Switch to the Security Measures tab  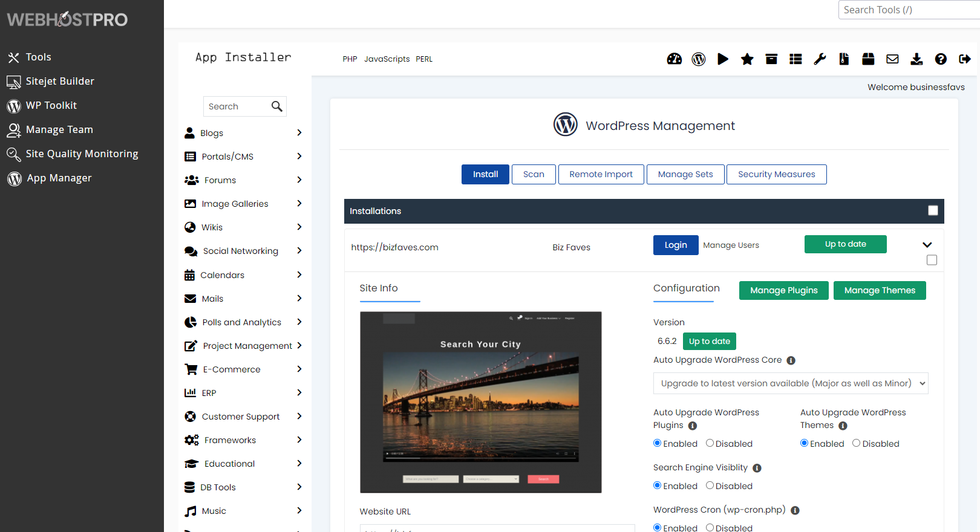pos(776,174)
